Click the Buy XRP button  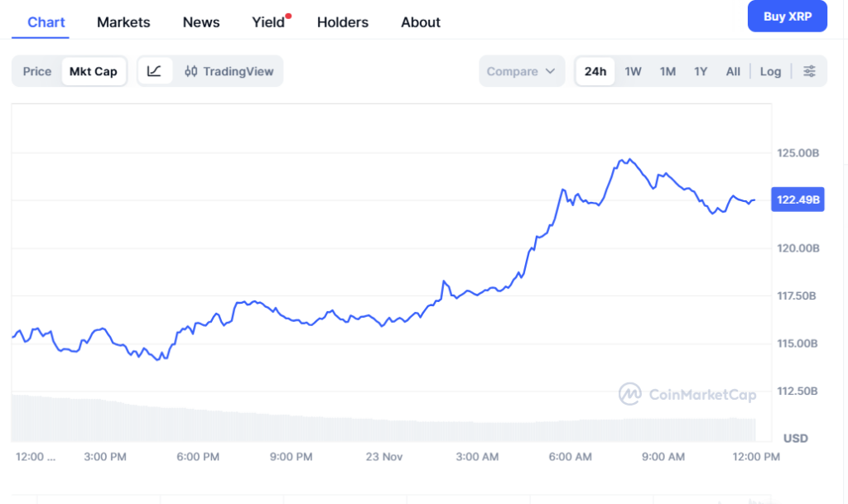788,16
